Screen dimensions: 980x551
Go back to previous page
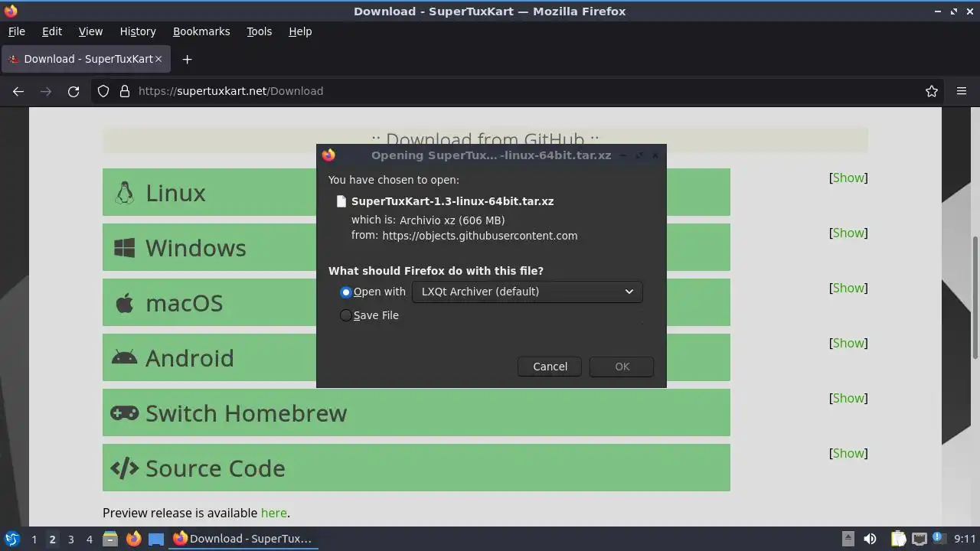pos(18,91)
